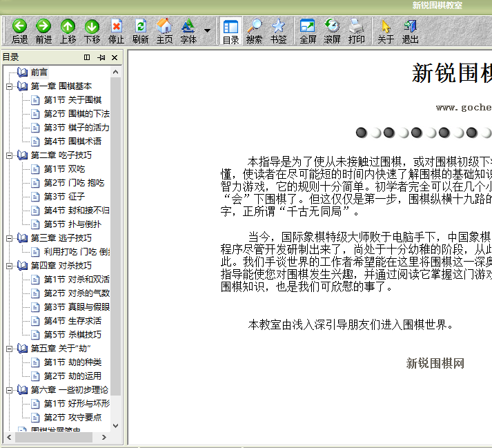This screenshot has height=448, width=492.
Task: Open 第3节 征子 section
Action: (x=64, y=197)
